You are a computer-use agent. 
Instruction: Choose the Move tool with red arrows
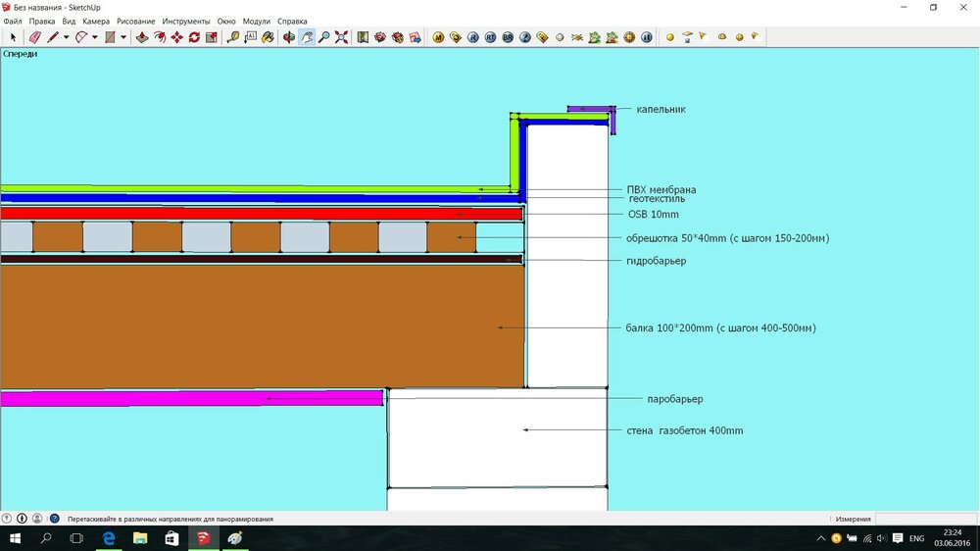click(176, 37)
